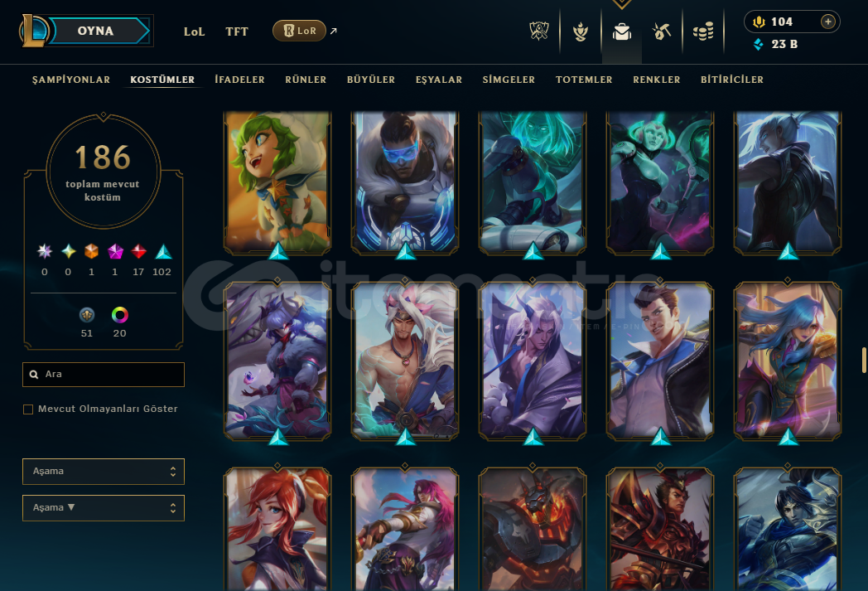Switch to the ŞAMPİYONLAR tab

click(x=71, y=80)
